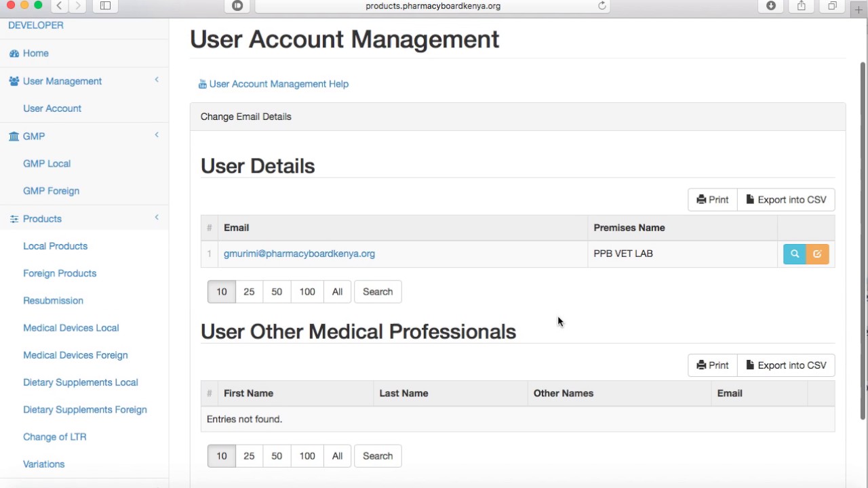This screenshot has height=488, width=868.
Task: Open Medical Devices Local
Action: click(x=71, y=328)
